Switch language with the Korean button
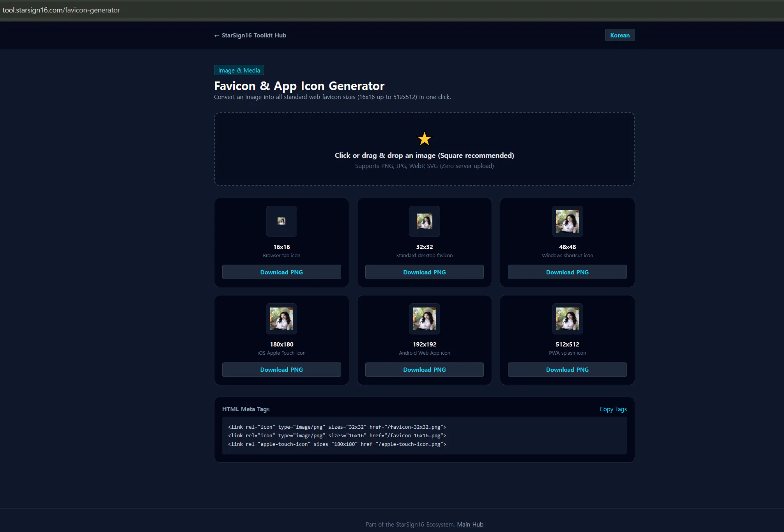This screenshot has height=532, width=784. (x=620, y=35)
